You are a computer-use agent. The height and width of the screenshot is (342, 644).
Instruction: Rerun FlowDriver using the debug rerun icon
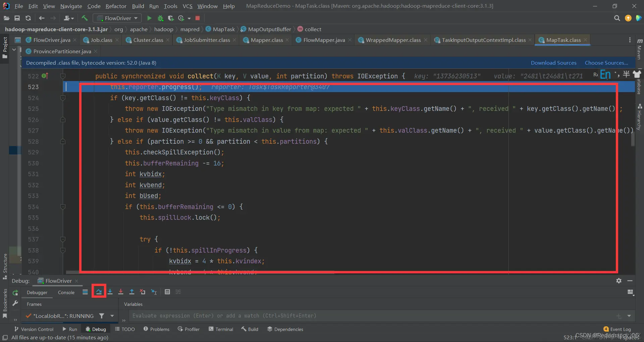pyautogui.click(x=15, y=293)
